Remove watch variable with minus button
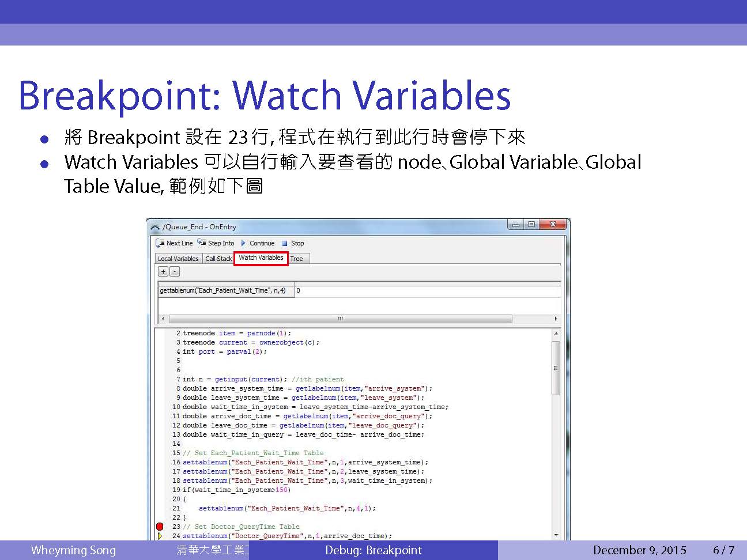 click(x=175, y=271)
